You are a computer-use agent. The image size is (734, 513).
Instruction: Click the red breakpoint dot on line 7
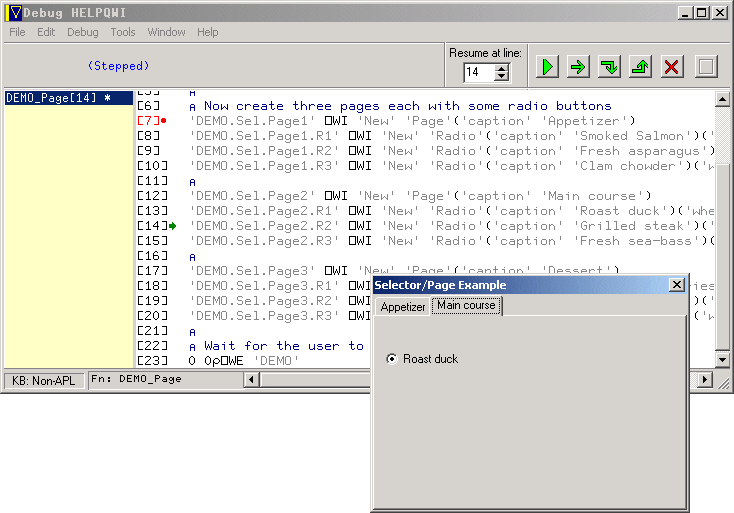click(x=164, y=121)
